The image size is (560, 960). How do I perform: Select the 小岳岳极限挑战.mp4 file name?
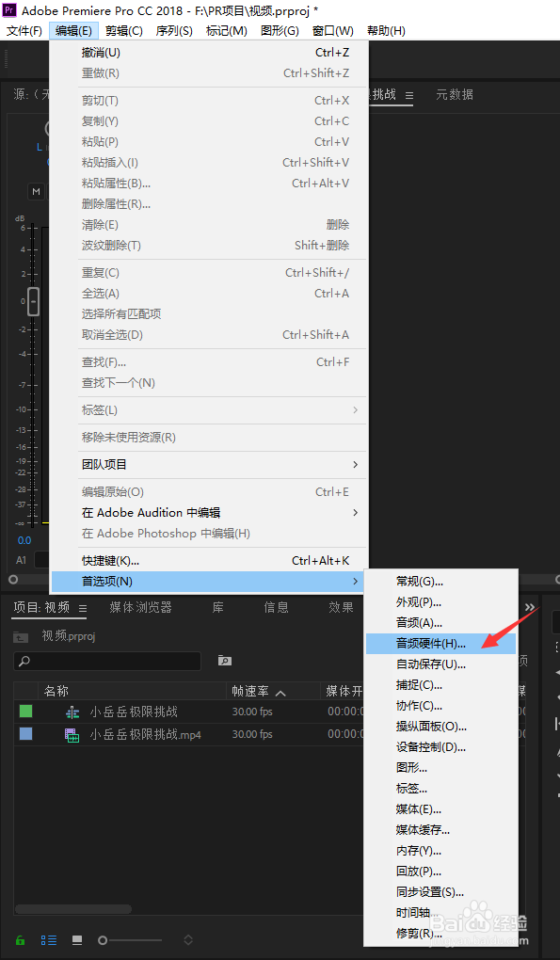(x=146, y=734)
